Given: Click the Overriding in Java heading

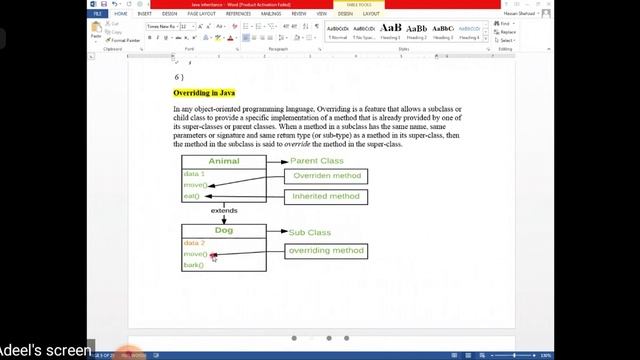Looking at the screenshot, I should [204, 93].
